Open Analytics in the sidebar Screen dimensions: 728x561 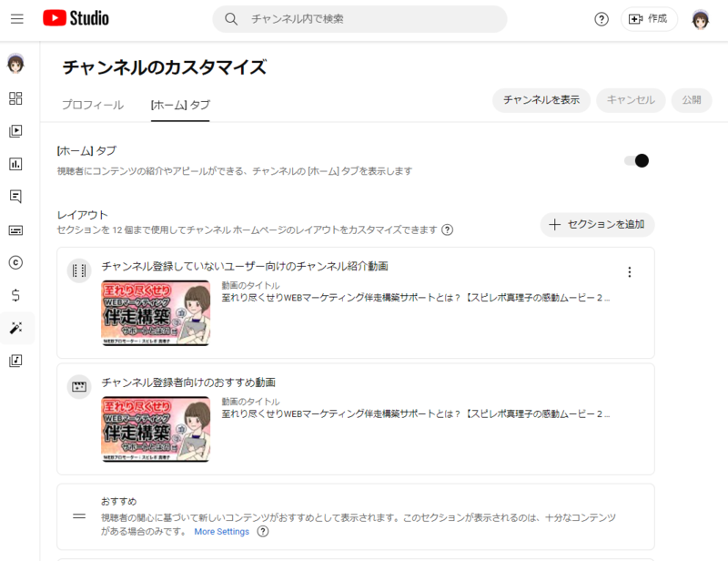point(15,164)
